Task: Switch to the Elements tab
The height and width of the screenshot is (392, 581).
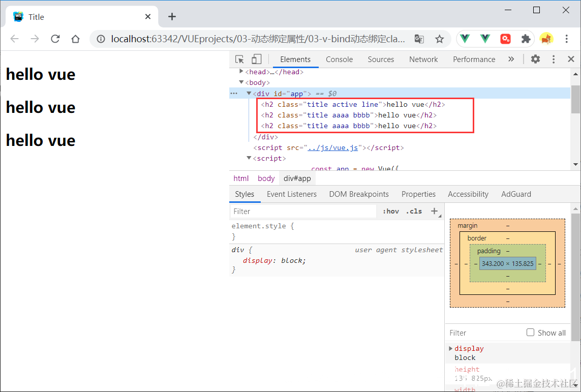Action: [295, 59]
